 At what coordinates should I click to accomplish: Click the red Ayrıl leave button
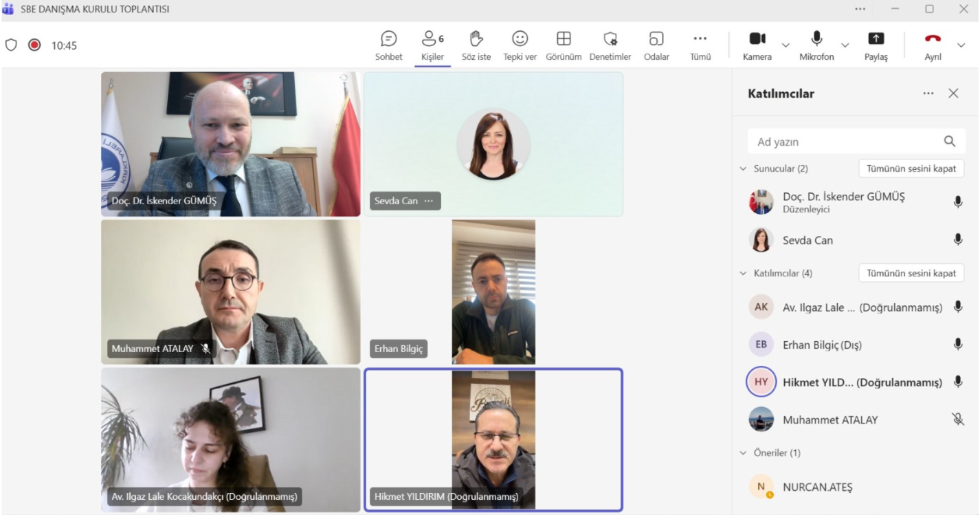point(933,45)
